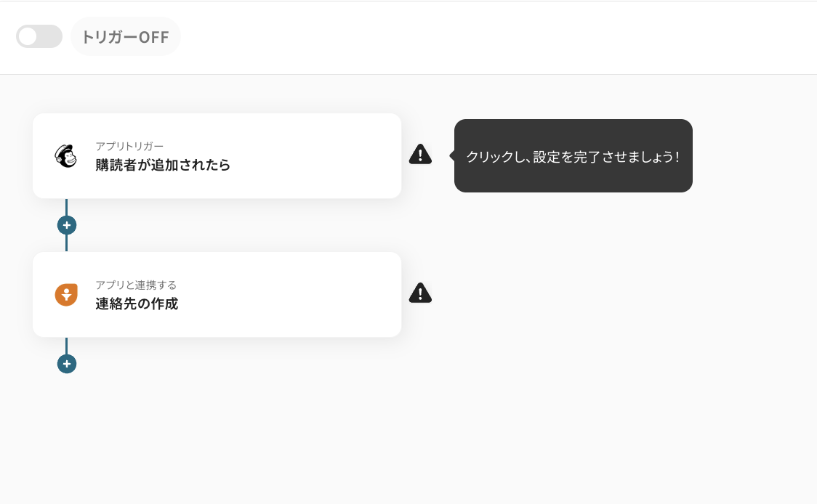The image size is (817, 504).
Task: Toggle the trigger on/off switch
Action: coord(39,36)
